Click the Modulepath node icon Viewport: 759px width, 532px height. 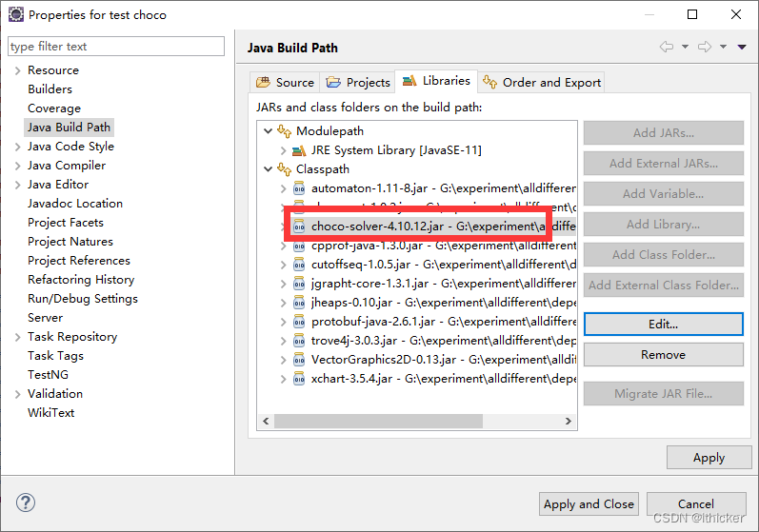(x=284, y=131)
